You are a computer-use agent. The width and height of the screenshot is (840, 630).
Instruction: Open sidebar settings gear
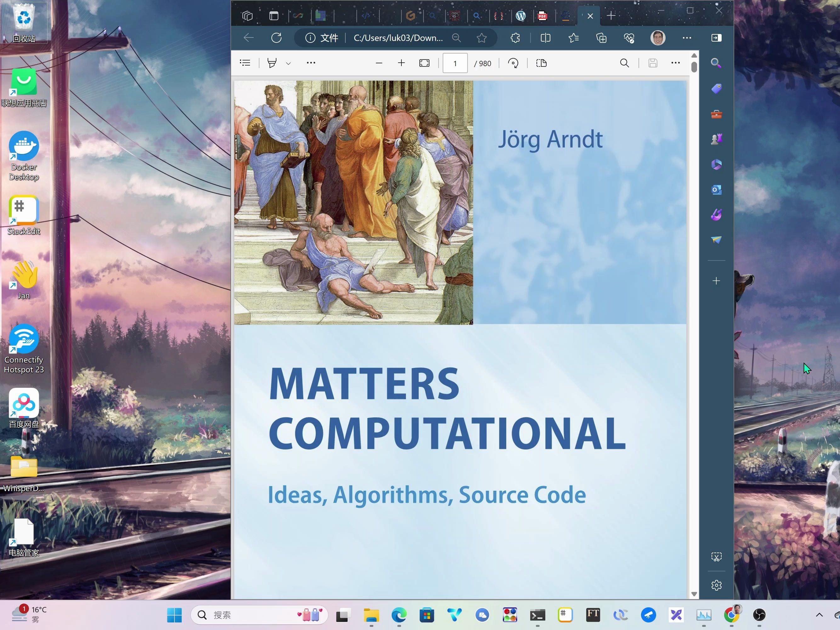point(716,585)
